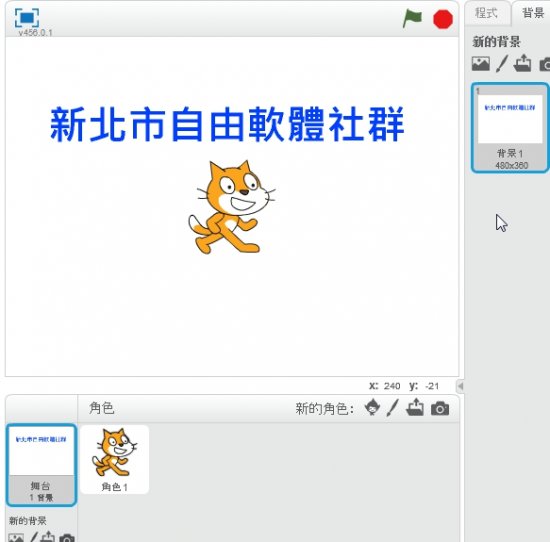Click the 角色 panel header label
This screenshot has height=542, width=550.
click(101, 408)
